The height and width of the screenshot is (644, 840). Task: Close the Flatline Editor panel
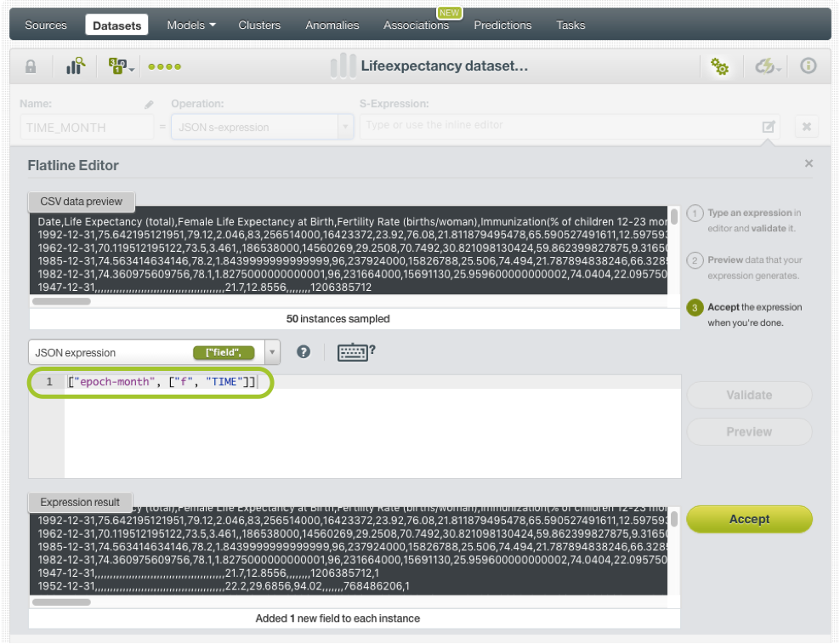point(809,163)
